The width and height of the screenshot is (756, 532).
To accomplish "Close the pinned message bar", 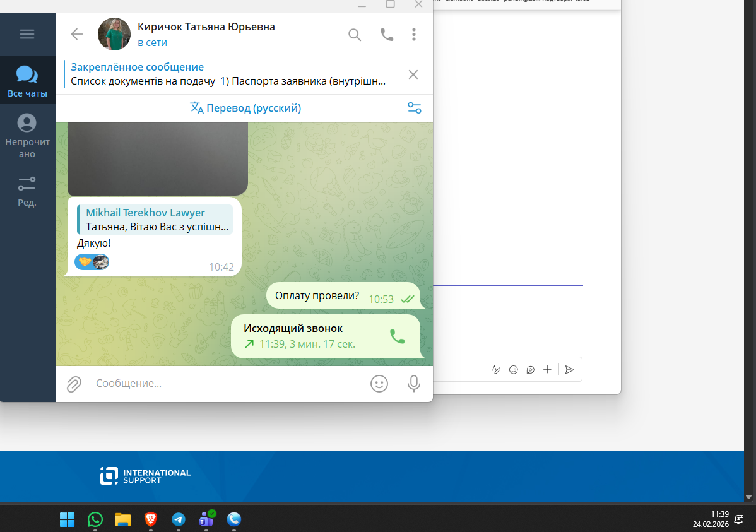I will 413,74.
